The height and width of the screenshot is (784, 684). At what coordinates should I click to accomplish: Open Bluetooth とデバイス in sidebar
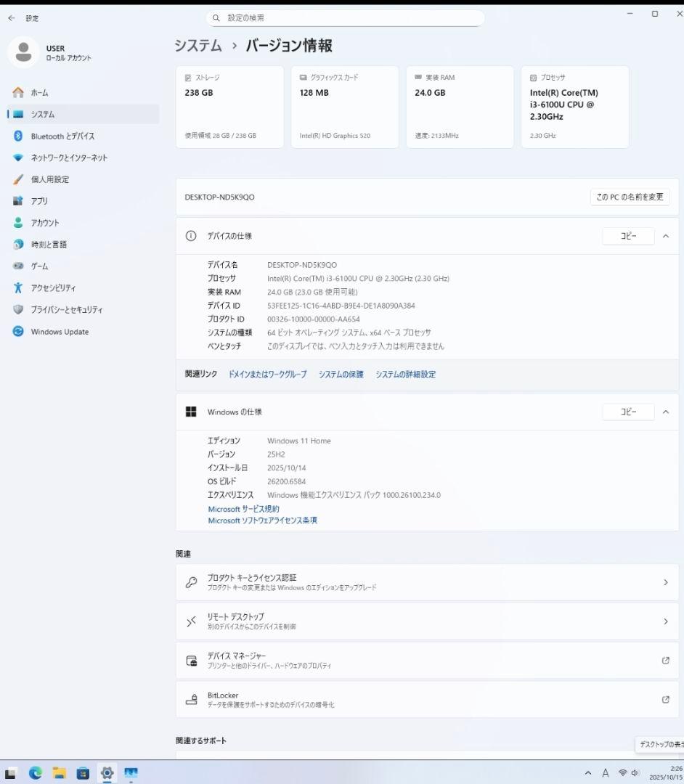(x=62, y=136)
